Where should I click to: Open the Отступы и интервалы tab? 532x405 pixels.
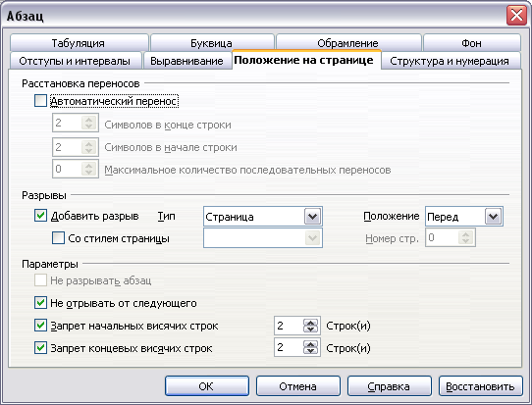point(76,61)
